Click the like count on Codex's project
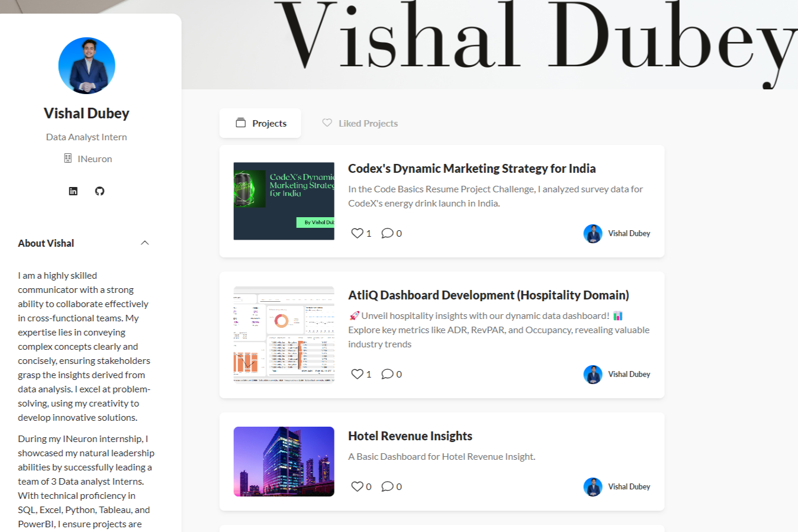798x532 pixels. tap(369, 234)
